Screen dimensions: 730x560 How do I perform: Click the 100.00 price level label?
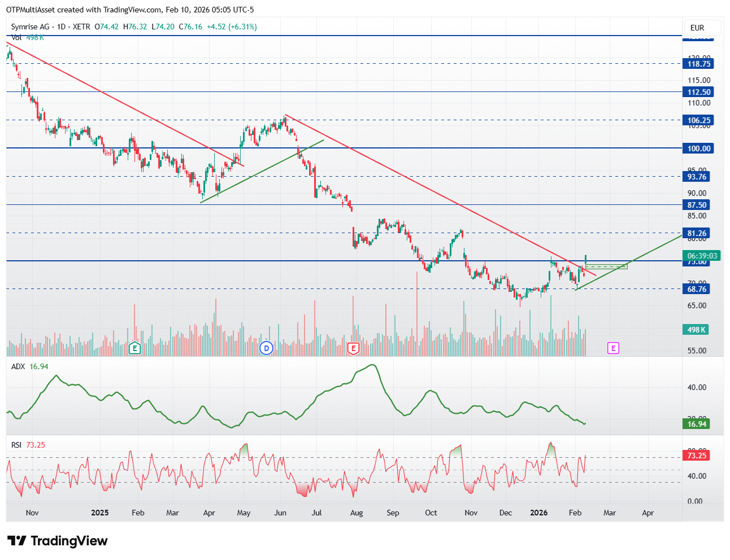click(698, 148)
